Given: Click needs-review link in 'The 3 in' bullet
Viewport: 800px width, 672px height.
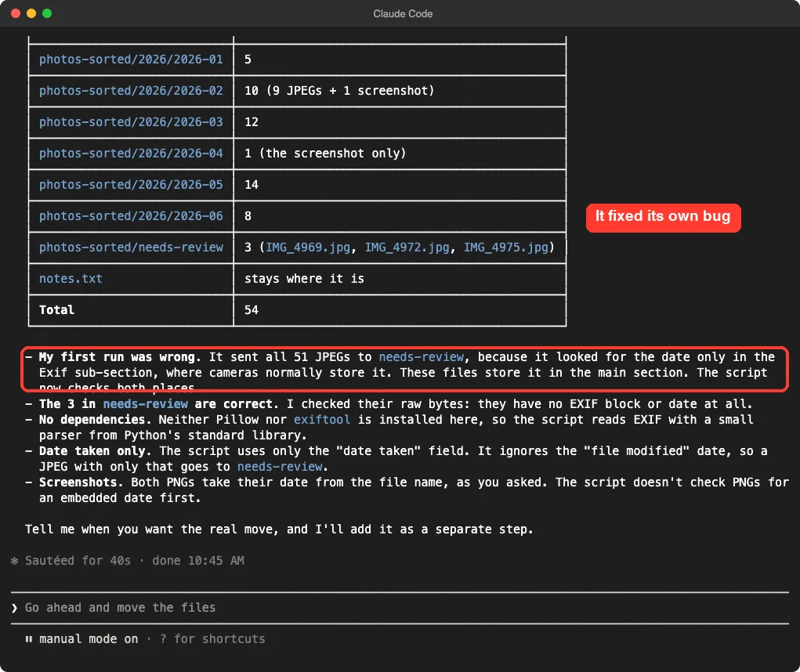Looking at the screenshot, I should pyautogui.click(x=146, y=404).
